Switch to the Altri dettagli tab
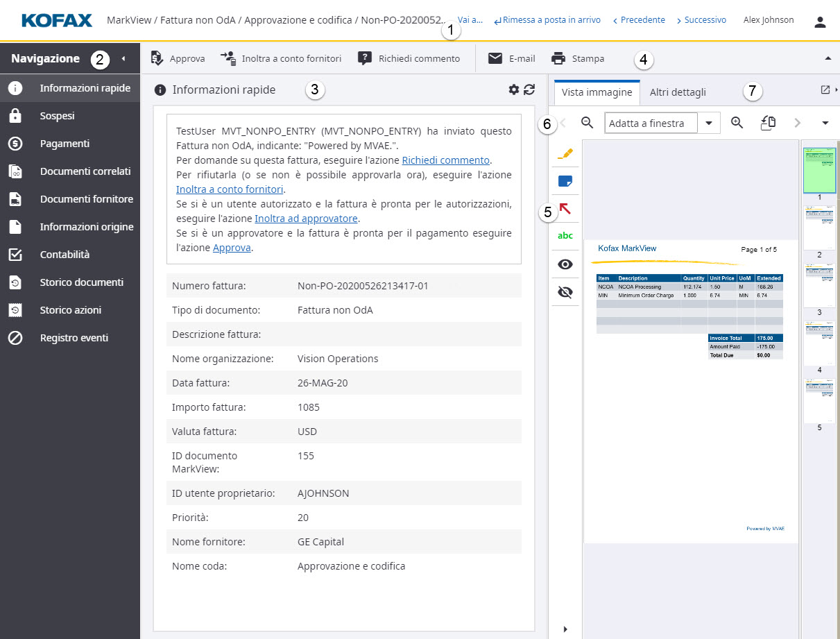This screenshot has height=639, width=840. pyautogui.click(x=678, y=92)
